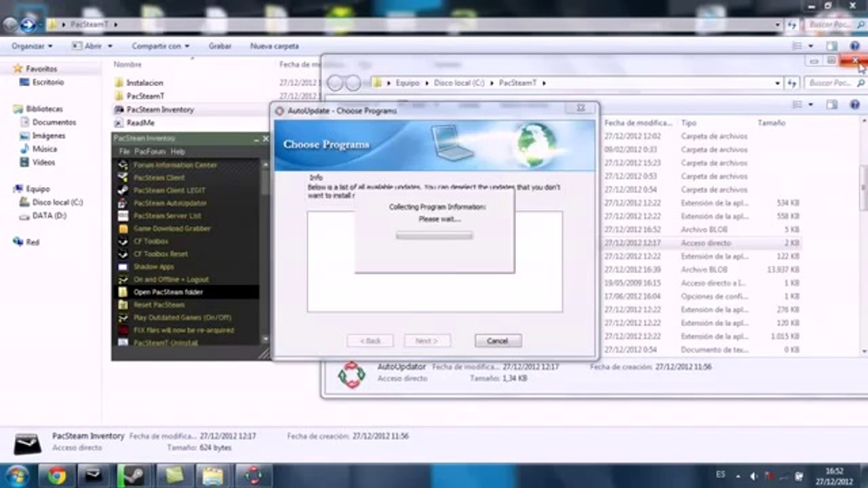This screenshot has height=488, width=868.
Task: Open PacSteam Server List icon
Action: click(123, 216)
